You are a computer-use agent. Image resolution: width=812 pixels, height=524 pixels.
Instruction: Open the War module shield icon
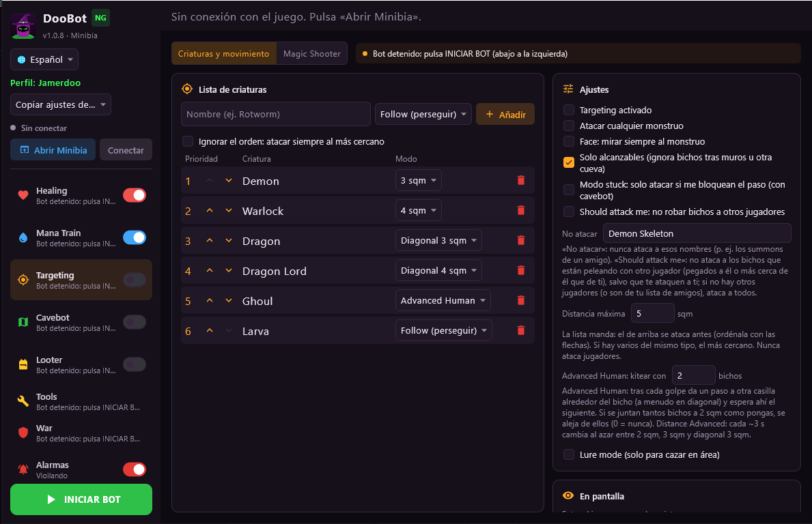tap(23, 433)
